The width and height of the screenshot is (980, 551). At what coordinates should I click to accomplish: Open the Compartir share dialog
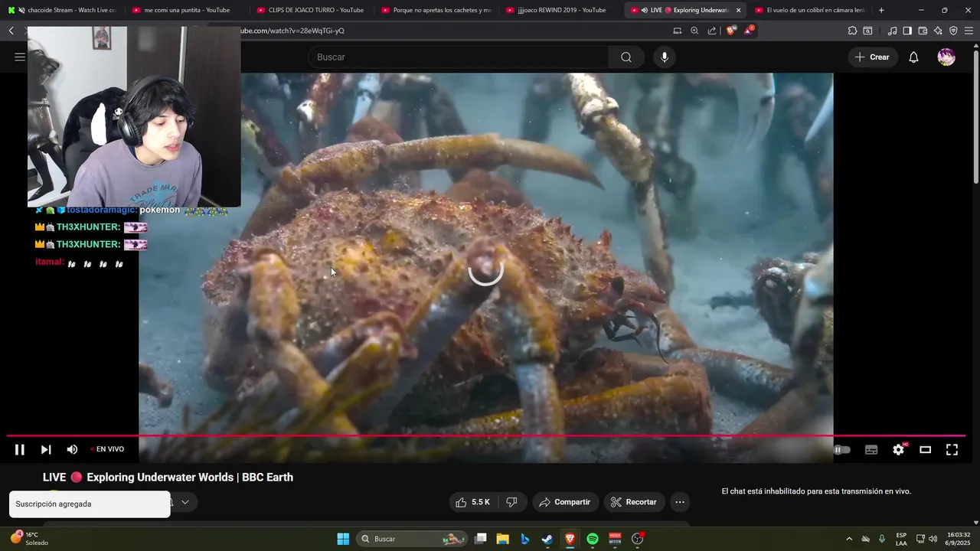click(565, 502)
